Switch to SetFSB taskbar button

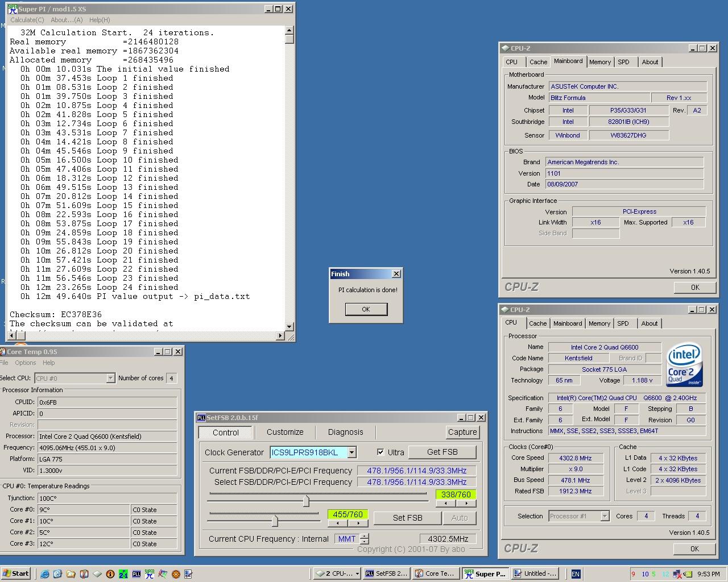point(386,573)
